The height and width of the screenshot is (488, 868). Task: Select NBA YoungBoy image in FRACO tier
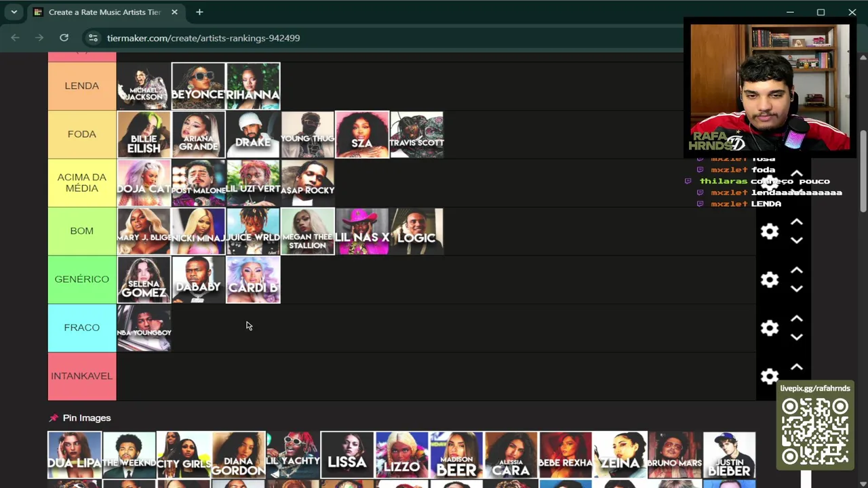pos(144,328)
